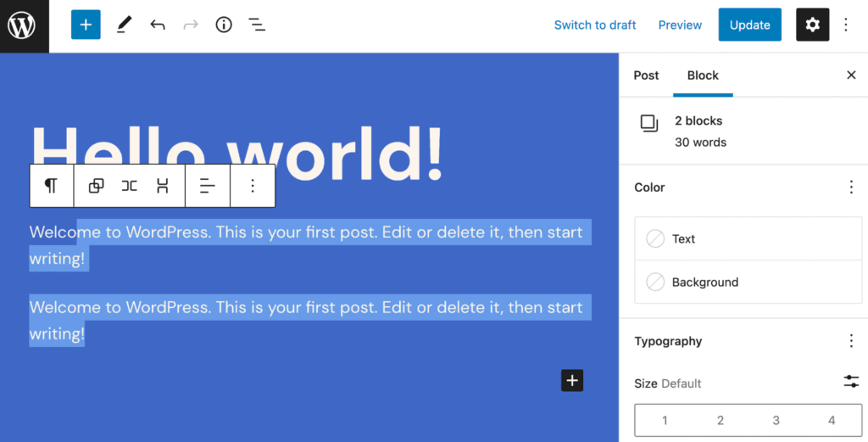This screenshot has width=868, height=442.
Task: Open block toolbar options menu
Action: [253, 186]
